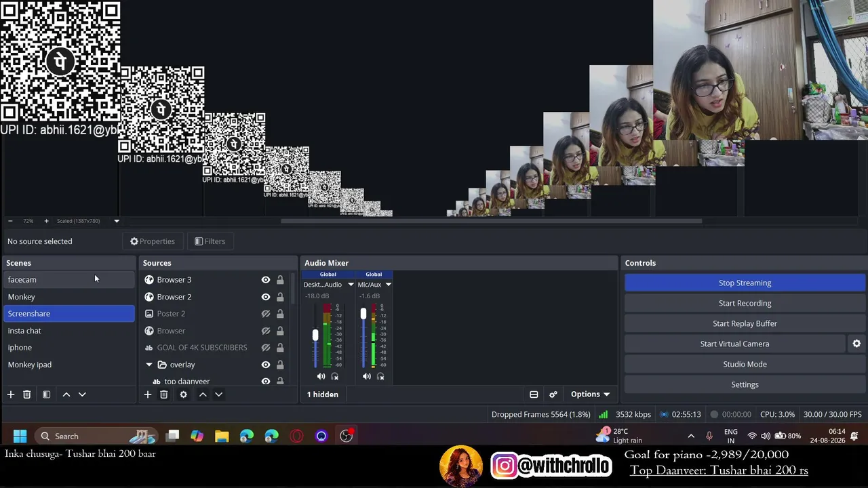Click Stop Streaming
868x488 pixels.
pyautogui.click(x=745, y=283)
